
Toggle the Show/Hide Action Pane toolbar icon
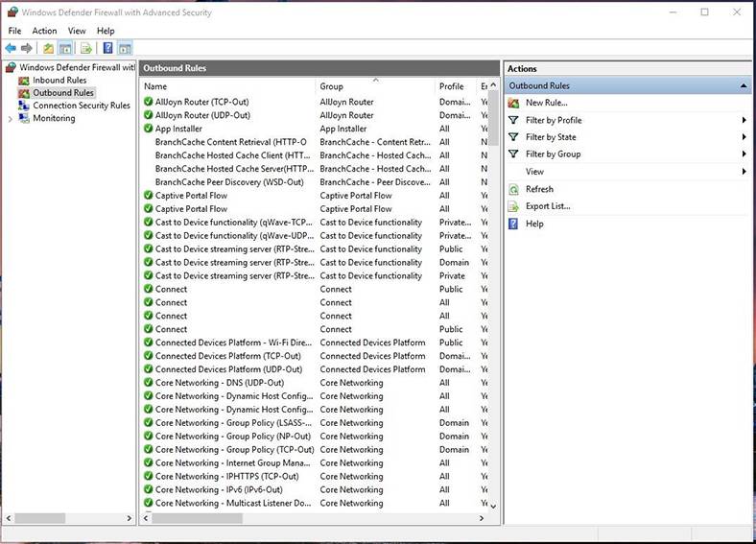125,48
